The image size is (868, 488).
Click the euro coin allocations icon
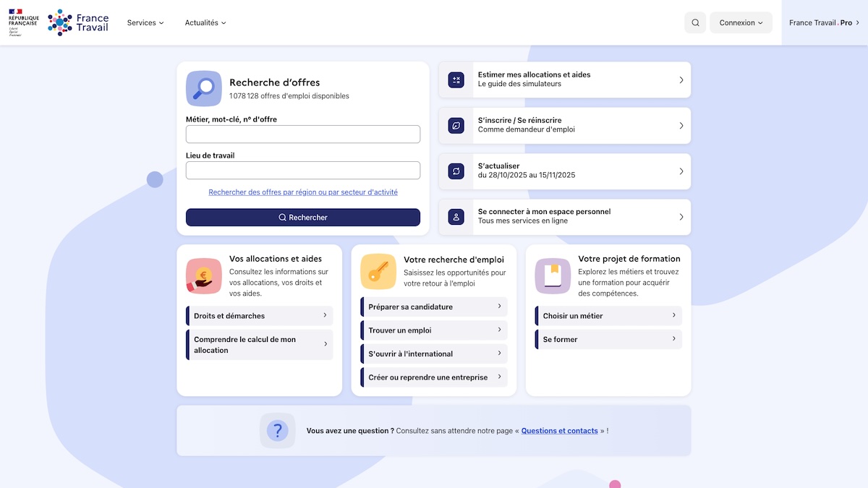coord(204,276)
